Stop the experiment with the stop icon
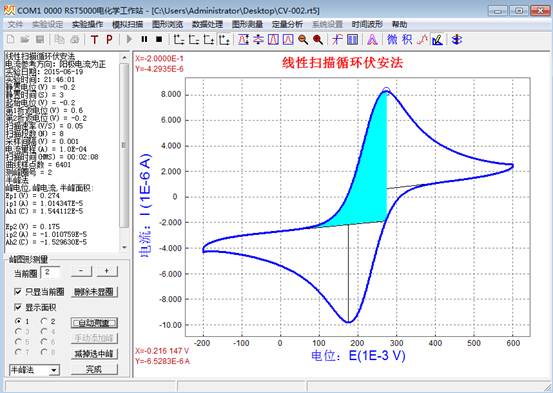The height and width of the screenshot is (393, 553). [159, 39]
